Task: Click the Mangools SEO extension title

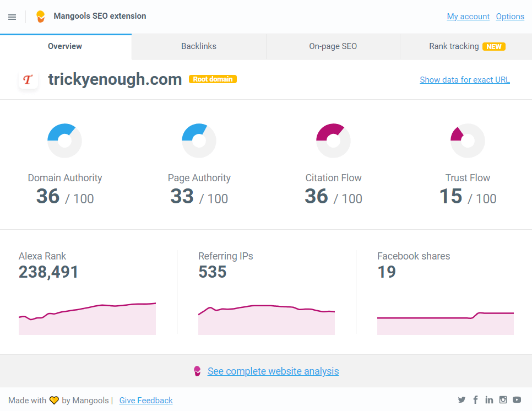Action: (100, 16)
